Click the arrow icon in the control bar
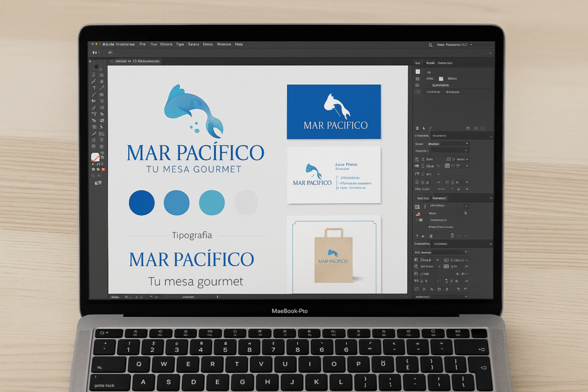Screen dimensions: 588x392 (110, 52)
